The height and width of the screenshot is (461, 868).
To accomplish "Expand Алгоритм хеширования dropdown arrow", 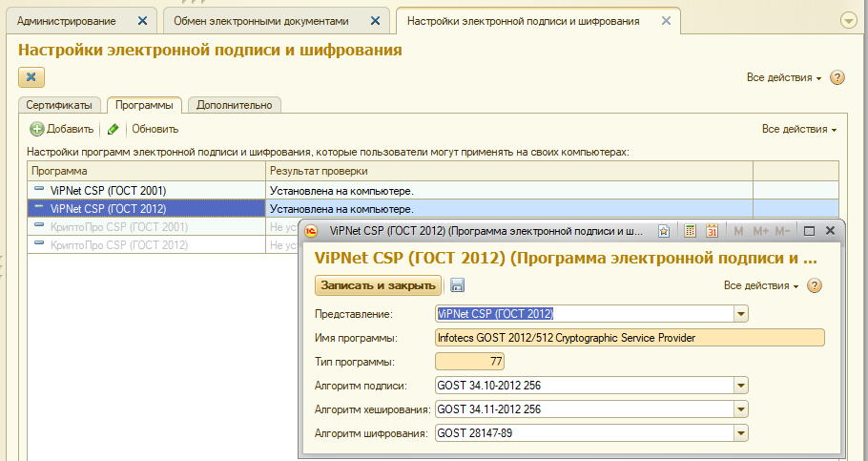I will (741, 409).
